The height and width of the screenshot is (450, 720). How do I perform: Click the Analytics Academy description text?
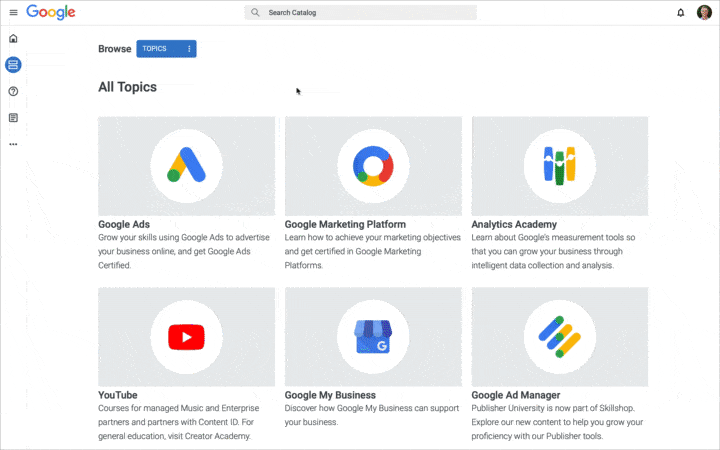click(x=553, y=251)
